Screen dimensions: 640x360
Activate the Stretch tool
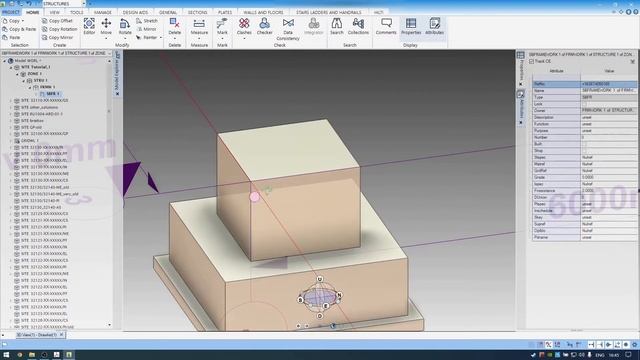(147, 20)
